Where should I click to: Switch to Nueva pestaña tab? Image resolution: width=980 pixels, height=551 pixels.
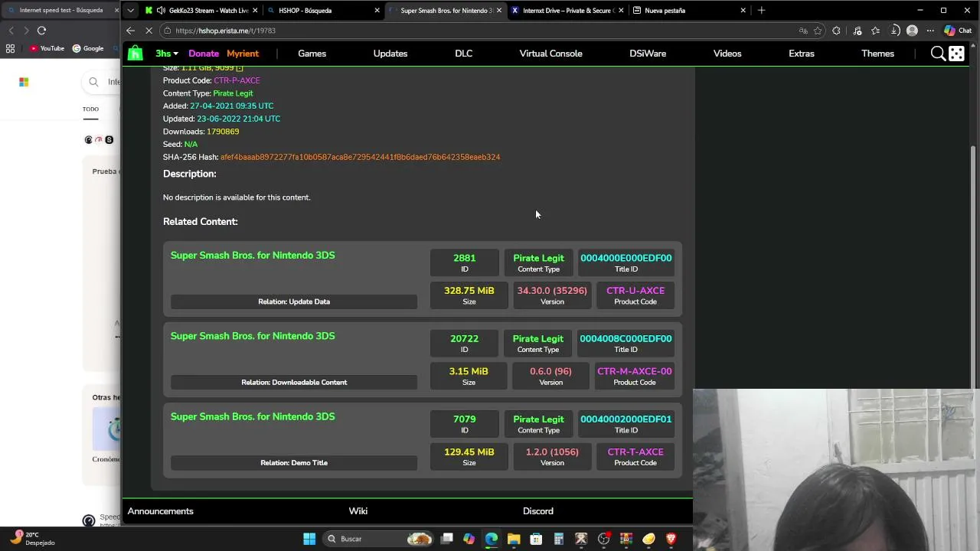pos(689,11)
